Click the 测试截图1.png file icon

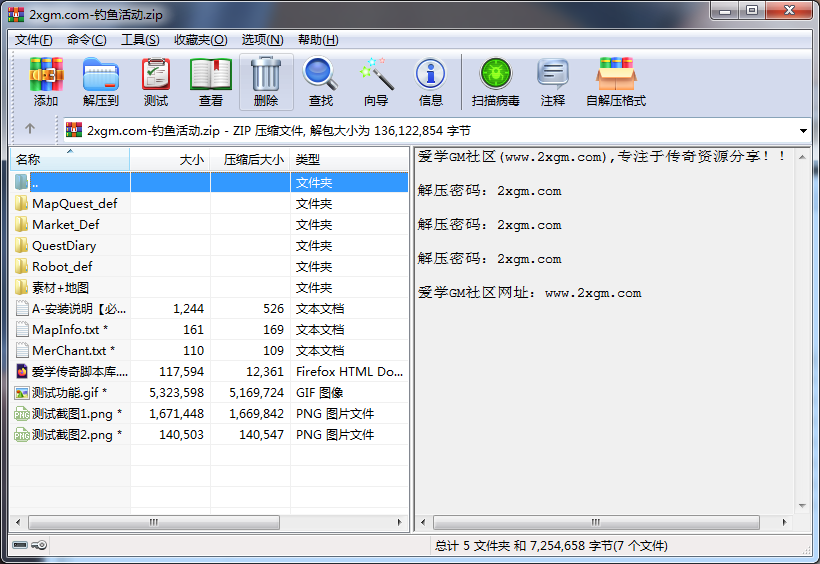(22, 414)
